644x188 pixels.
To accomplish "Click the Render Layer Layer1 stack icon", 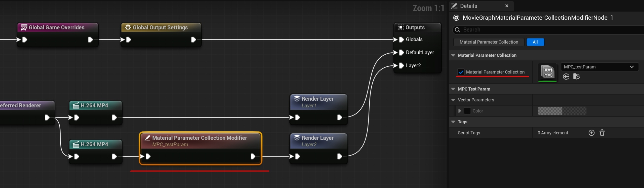I will point(297,99).
